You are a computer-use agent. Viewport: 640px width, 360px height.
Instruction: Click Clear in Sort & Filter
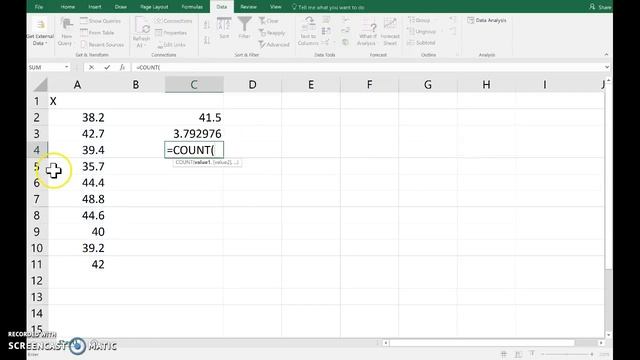pos(269,21)
